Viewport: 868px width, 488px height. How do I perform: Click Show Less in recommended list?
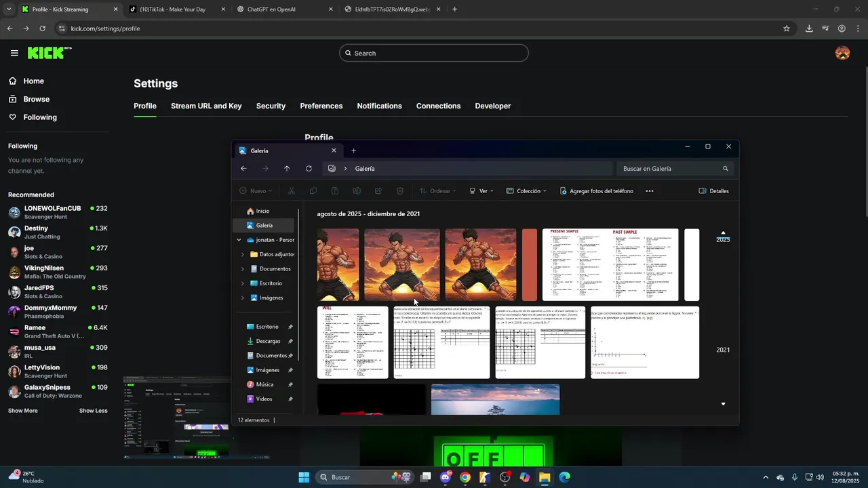click(x=94, y=411)
